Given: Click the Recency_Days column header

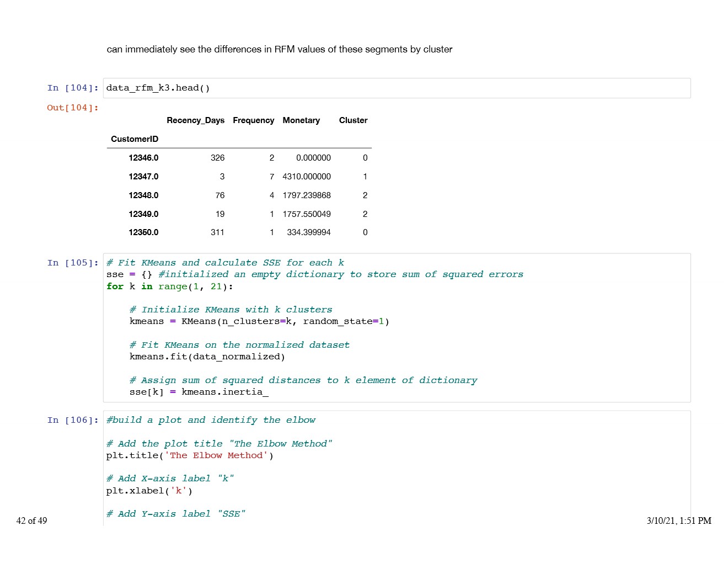Looking at the screenshot, I should click(195, 120).
